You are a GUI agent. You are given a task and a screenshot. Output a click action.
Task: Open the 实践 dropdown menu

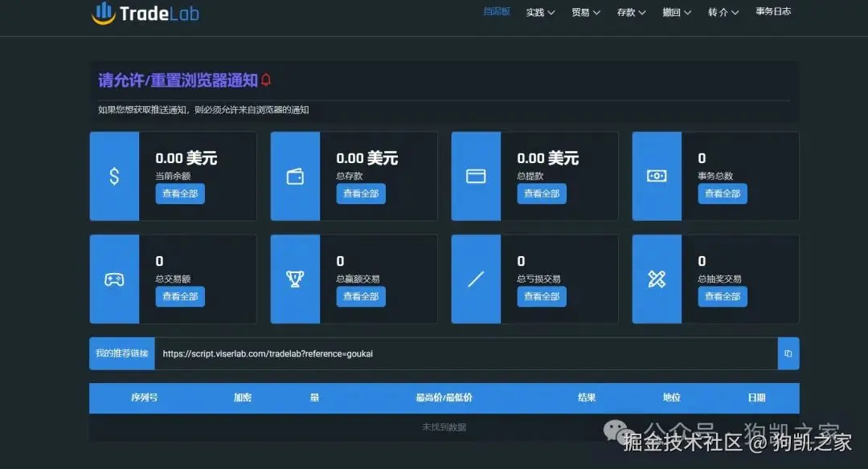pos(539,11)
